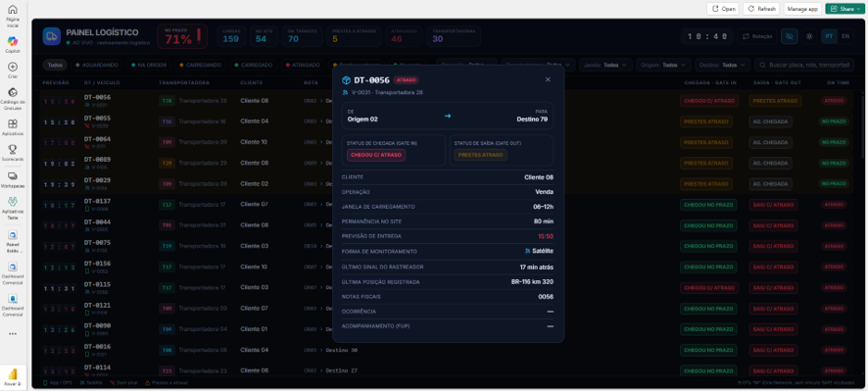Click PRESTES ATRASO badge in dialog

(480, 155)
